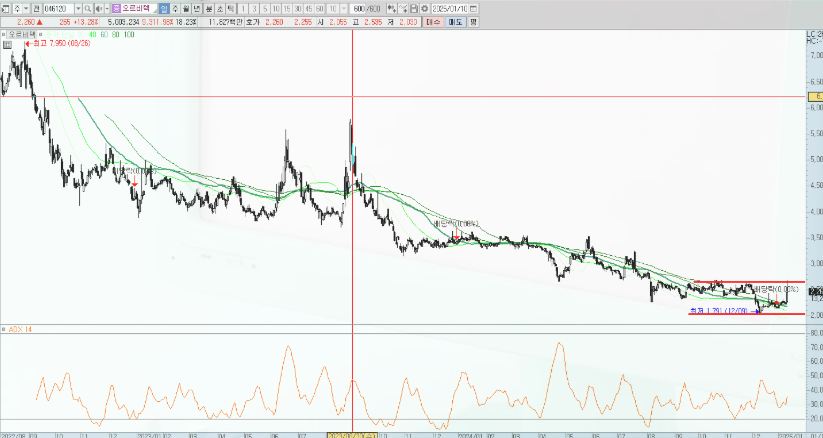
Task: Click the button right of 매도
Action: point(472,22)
